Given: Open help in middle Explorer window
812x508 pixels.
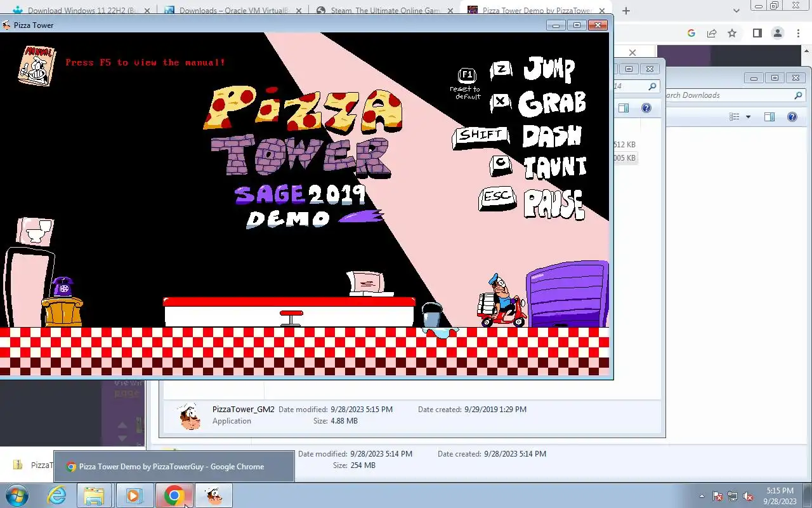Looking at the screenshot, I should (x=646, y=108).
